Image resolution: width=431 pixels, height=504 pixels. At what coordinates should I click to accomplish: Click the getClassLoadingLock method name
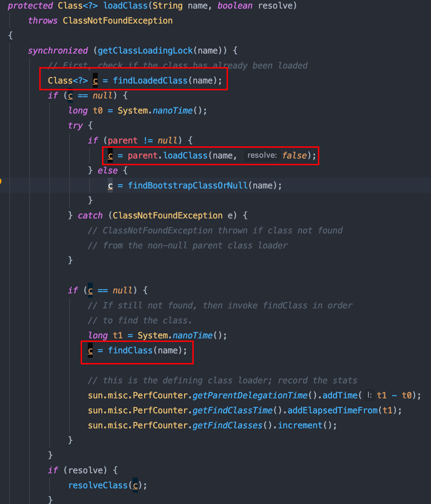pyautogui.click(x=145, y=51)
